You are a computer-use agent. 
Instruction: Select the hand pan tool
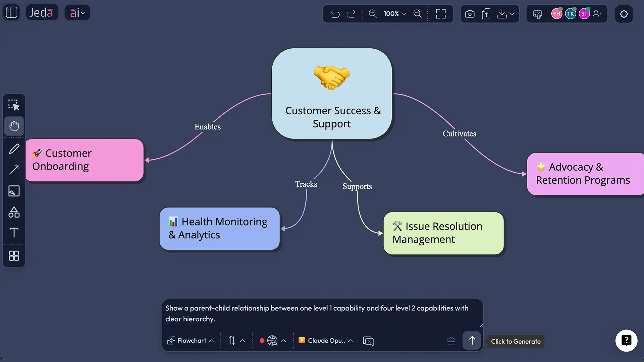14,126
